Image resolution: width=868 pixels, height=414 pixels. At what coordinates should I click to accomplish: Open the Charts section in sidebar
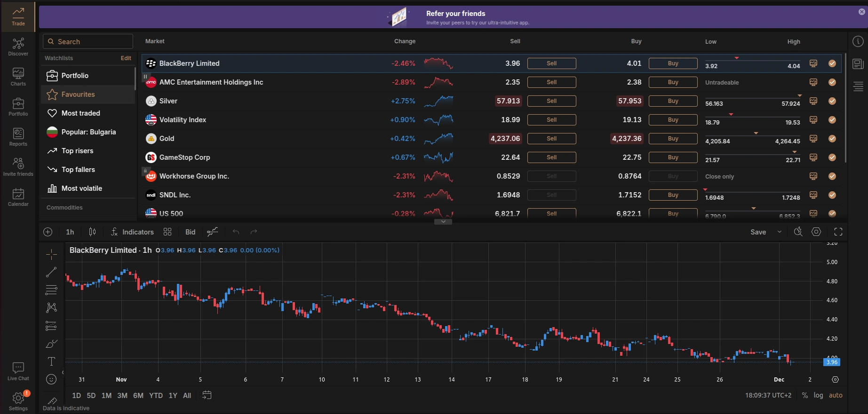click(18, 77)
